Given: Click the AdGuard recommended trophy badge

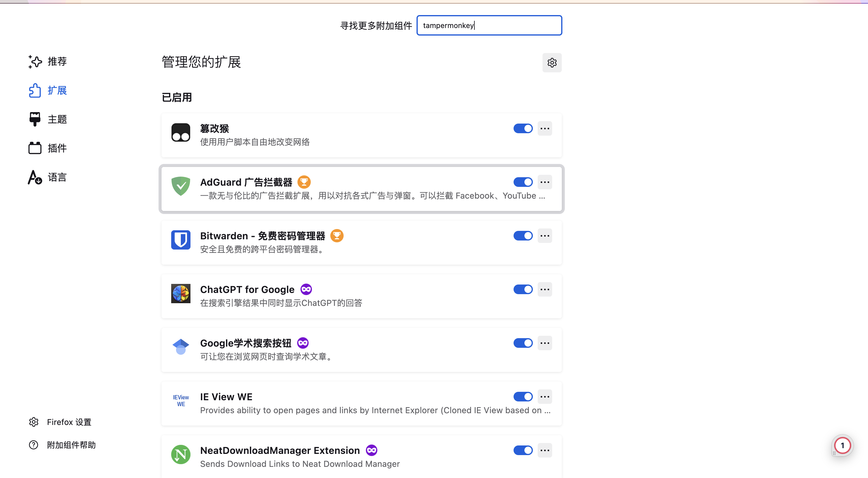Looking at the screenshot, I should (304, 182).
